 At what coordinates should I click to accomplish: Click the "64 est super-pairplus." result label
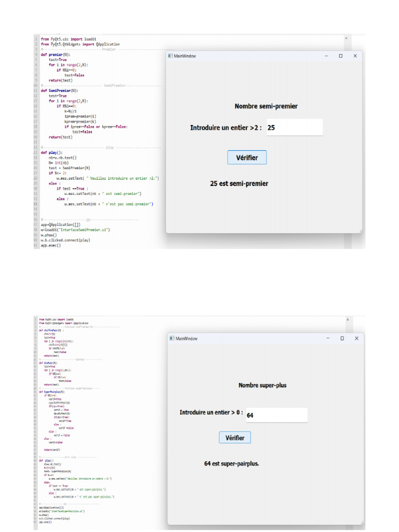tap(231, 463)
